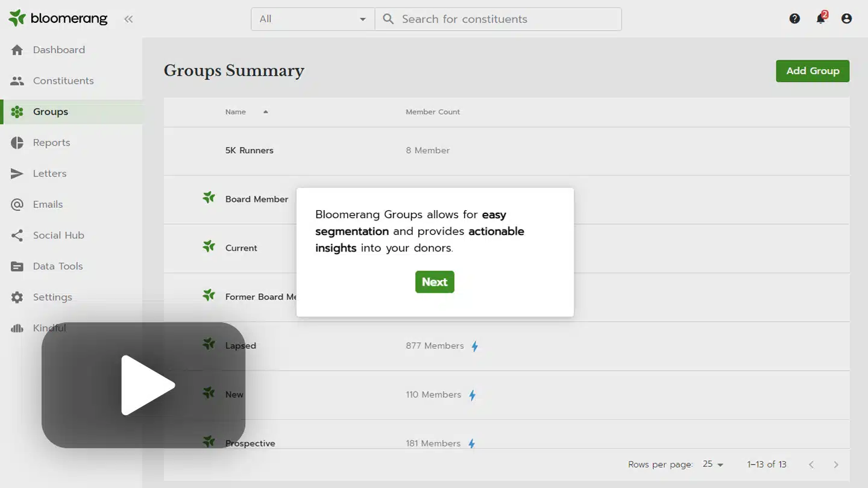868x488 pixels.
Task: Go to previous page arrow
Action: pos(811,465)
